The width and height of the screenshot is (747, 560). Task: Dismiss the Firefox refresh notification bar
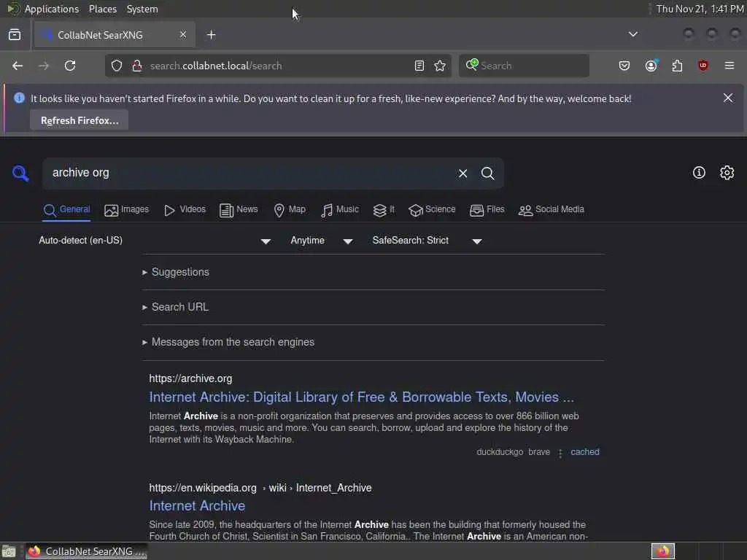click(x=728, y=98)
